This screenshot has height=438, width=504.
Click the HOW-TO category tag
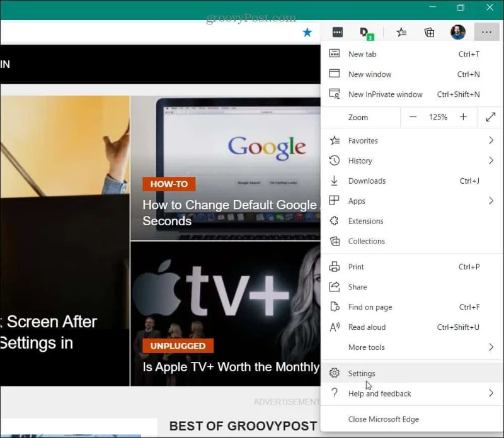click(x=169, y=184)
